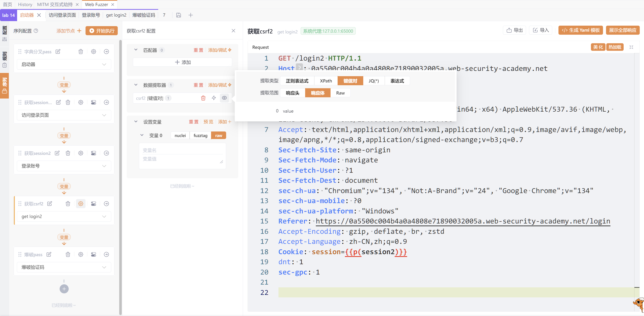Collapse the 设置变量 section
The image size is (644, 316).
point(136,122)
